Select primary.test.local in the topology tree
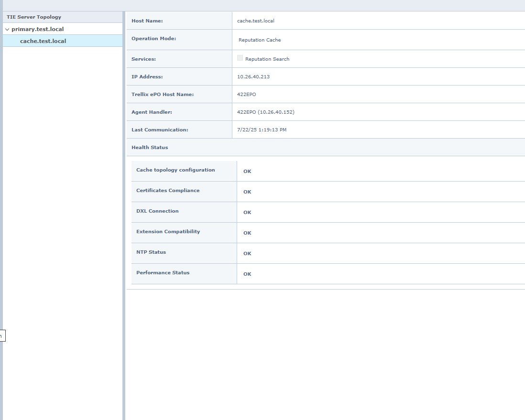Screen dimensions: 525x420 [37, 29]
